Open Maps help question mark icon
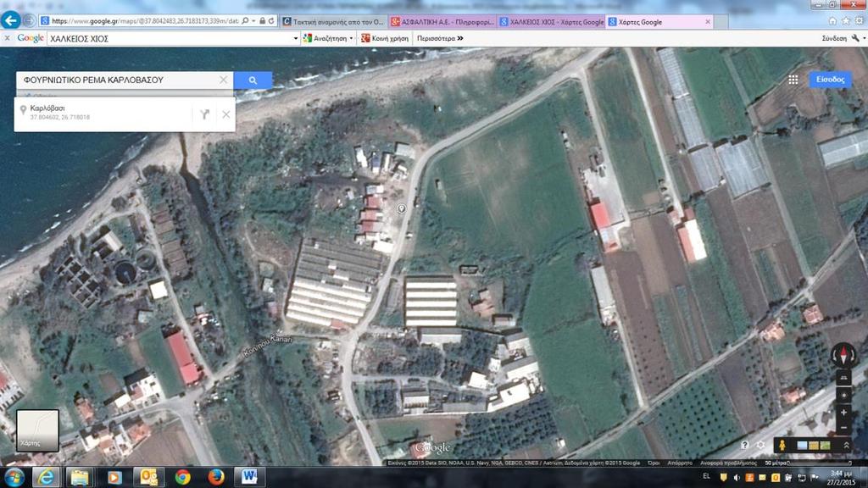 tap(744, 445)
